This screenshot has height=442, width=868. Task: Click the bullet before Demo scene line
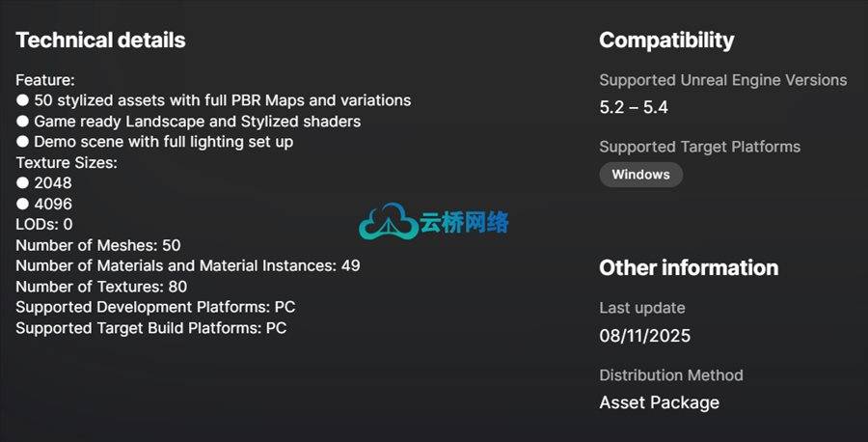(22, 141)
